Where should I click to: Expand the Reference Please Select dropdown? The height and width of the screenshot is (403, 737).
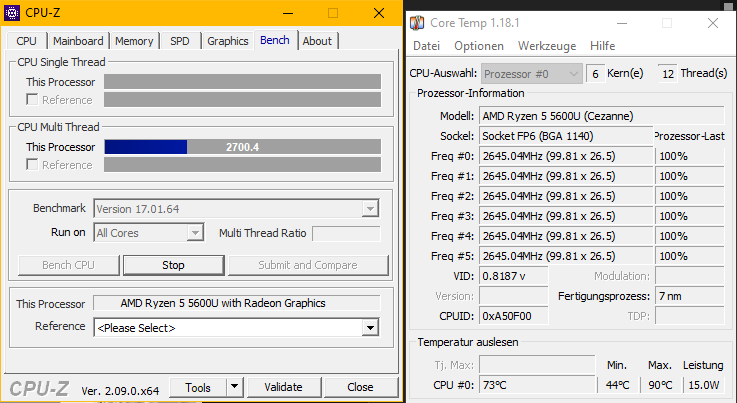pos(370,328)
